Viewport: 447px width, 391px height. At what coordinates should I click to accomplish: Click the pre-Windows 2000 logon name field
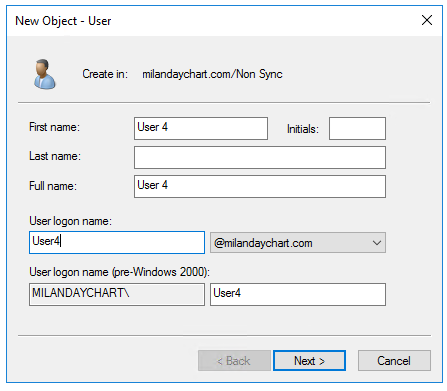(298, 294)
